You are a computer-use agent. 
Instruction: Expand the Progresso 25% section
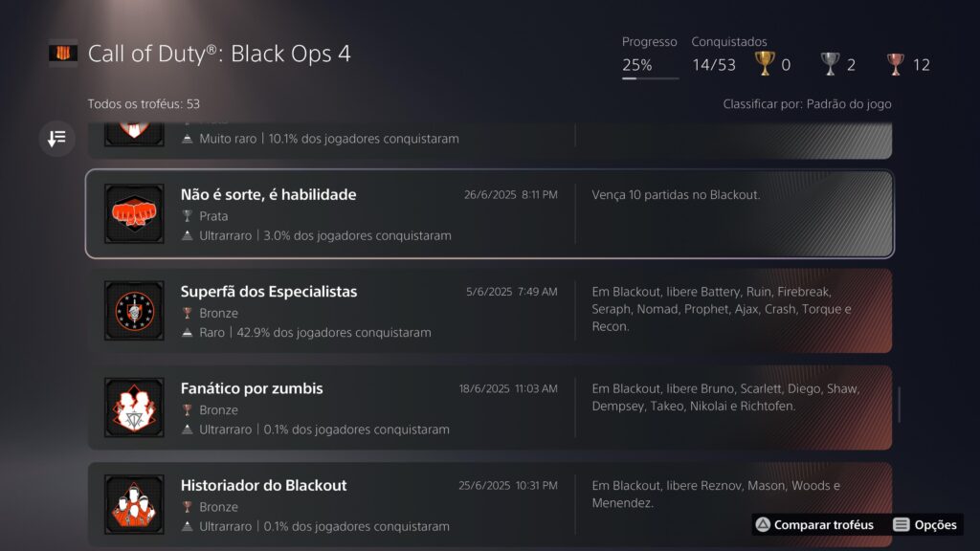tap(650, 55)
